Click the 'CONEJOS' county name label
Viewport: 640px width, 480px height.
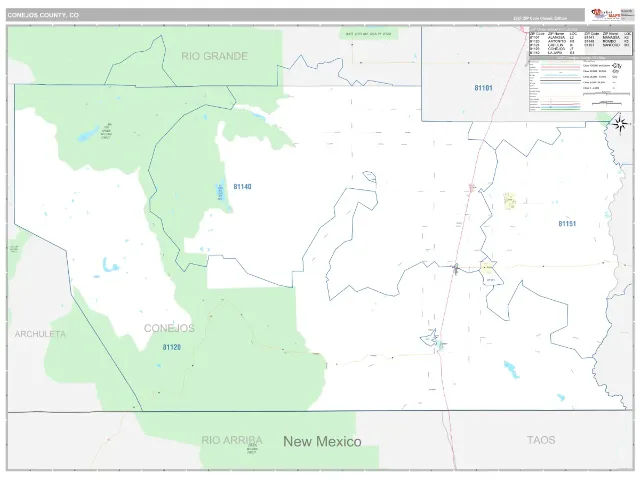coord(169,328)
